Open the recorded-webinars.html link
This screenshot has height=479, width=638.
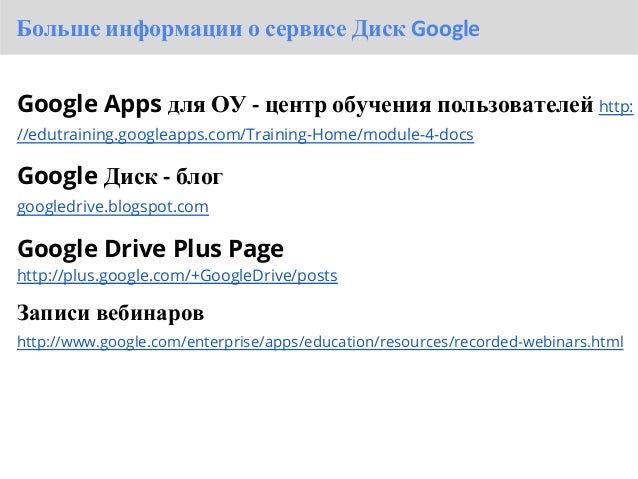point(320,341)
